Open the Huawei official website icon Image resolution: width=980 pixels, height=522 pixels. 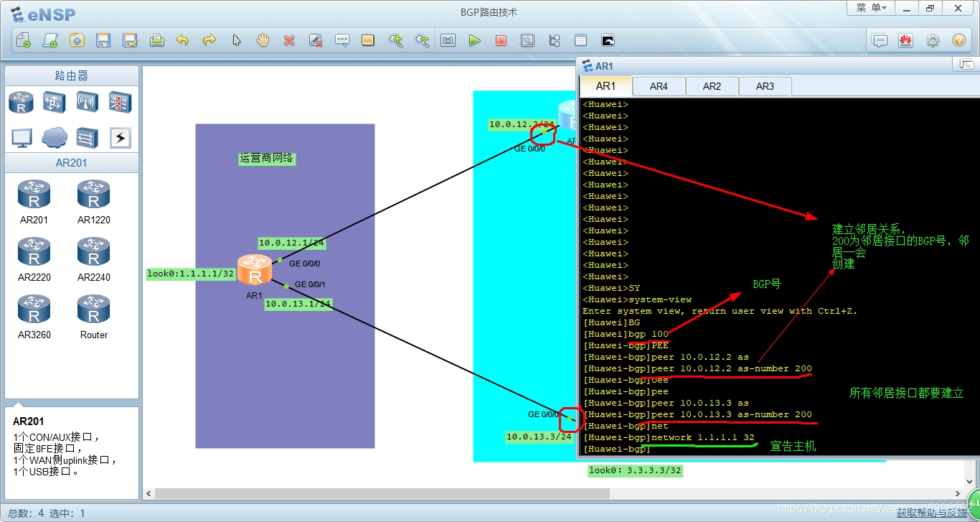pos(905,40)
